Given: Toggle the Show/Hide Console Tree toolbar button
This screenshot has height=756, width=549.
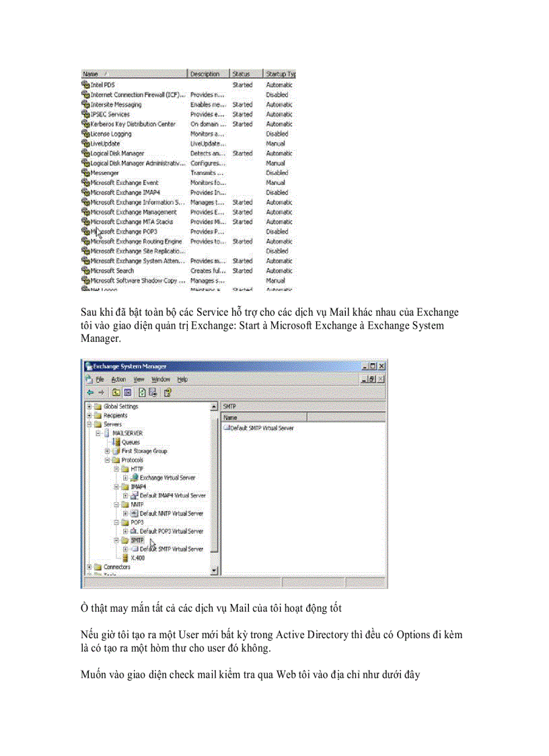Looking at the screenshot, I should 128,391.
